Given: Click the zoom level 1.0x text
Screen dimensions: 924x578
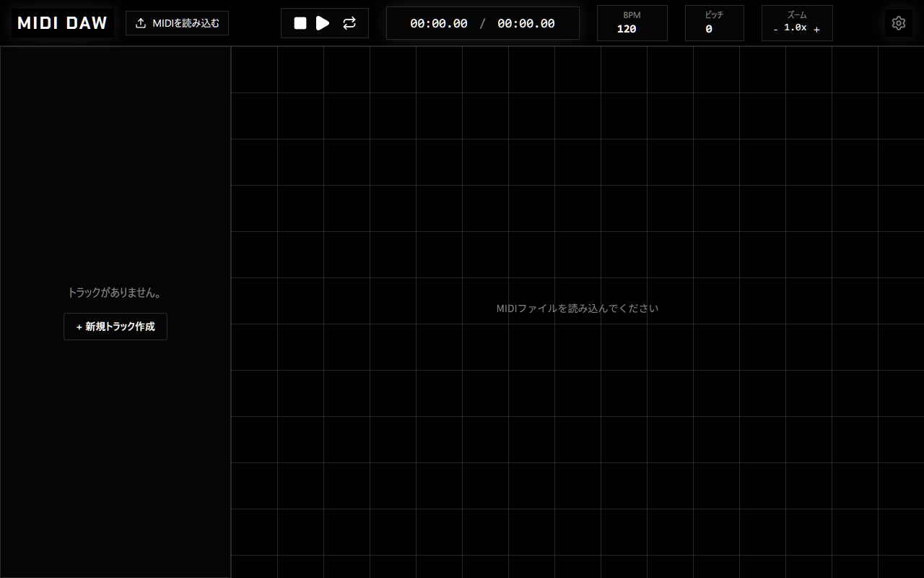Looking at the screenshot, I should (796, 27).
